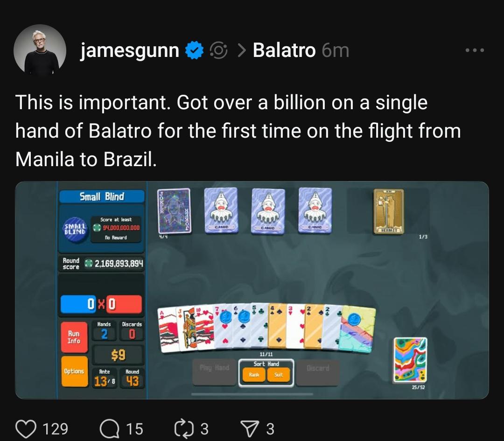The width and height of the screenshot is (504, 441).
Task: Select the Hermit tarot card
Action: [389, 211]
